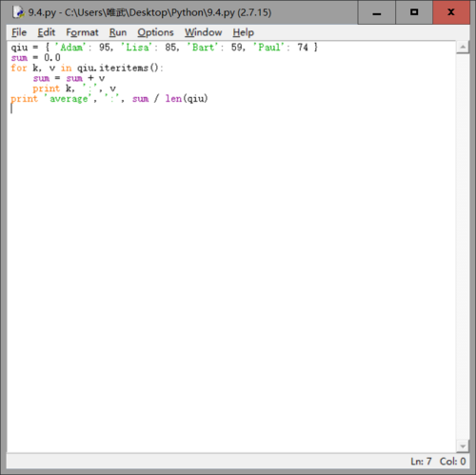Click the 'Adam' string in the dictionary
The width and height of the screenshot is (476, 475).
click(x=70, y=48)
